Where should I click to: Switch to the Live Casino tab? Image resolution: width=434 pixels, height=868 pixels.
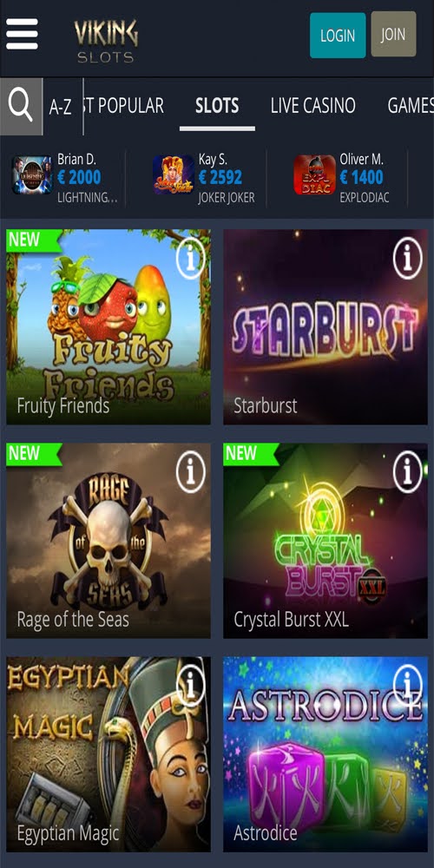pyautogui.click(x=312, y=106)
